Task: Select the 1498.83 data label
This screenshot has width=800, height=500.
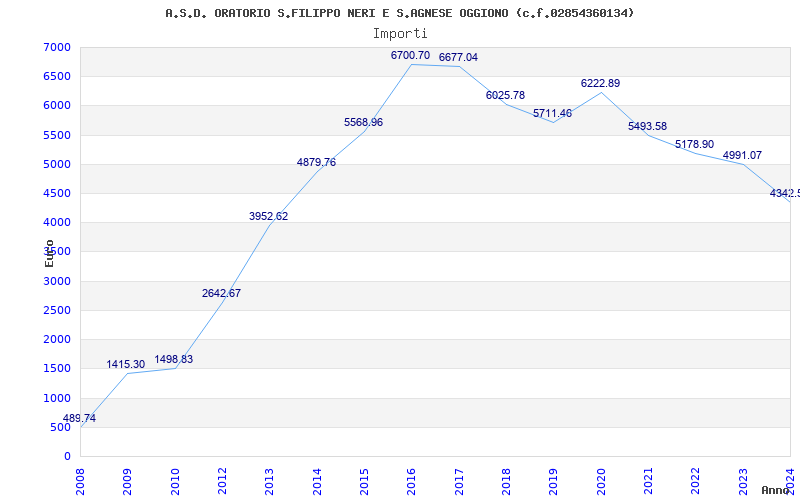Action: point(173,359)
